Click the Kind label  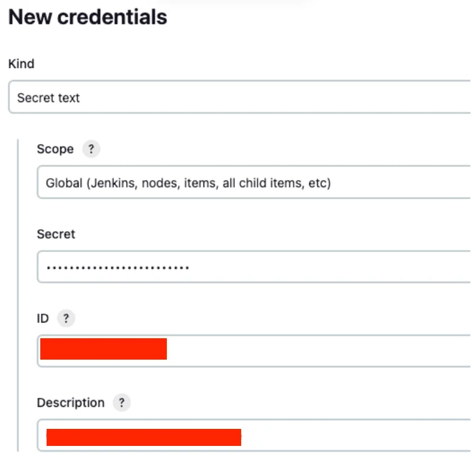point(21,64)
